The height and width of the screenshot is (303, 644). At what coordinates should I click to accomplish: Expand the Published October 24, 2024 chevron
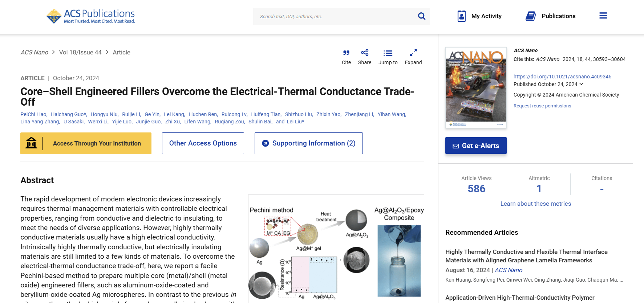click(x=582, y=84)
